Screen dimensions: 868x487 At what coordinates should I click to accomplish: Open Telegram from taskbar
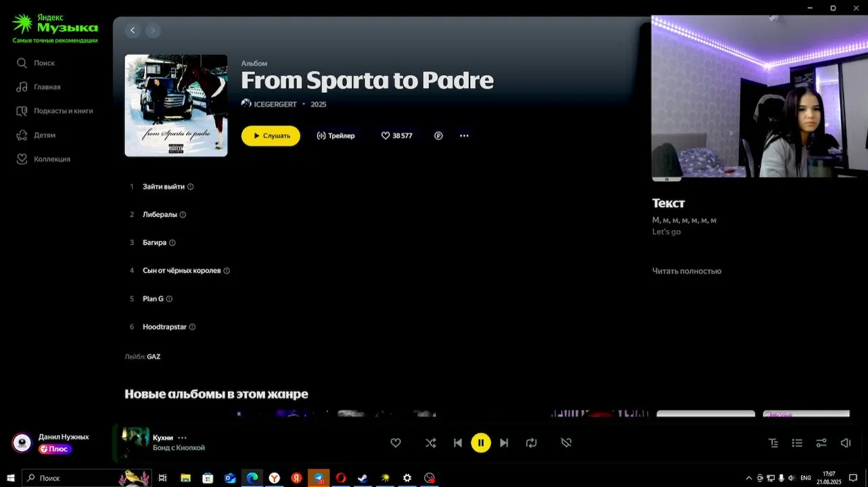[x=319, y=478]
